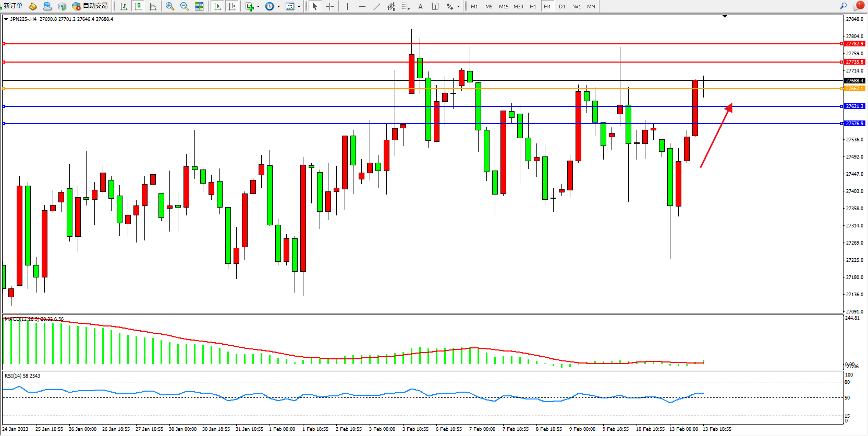This screenshot has height=436, width=868.
Task: Click the Tile Windows icon
Action: pos(199,6)
